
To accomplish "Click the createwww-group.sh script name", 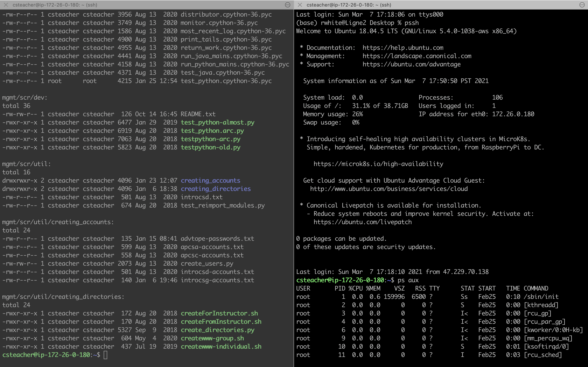I will 212,338.
